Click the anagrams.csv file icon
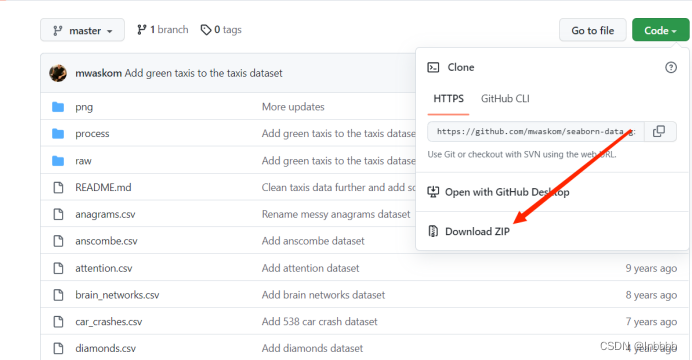Image resolution: width=692 pixels, height=360 pixels. tap(58, 214)
